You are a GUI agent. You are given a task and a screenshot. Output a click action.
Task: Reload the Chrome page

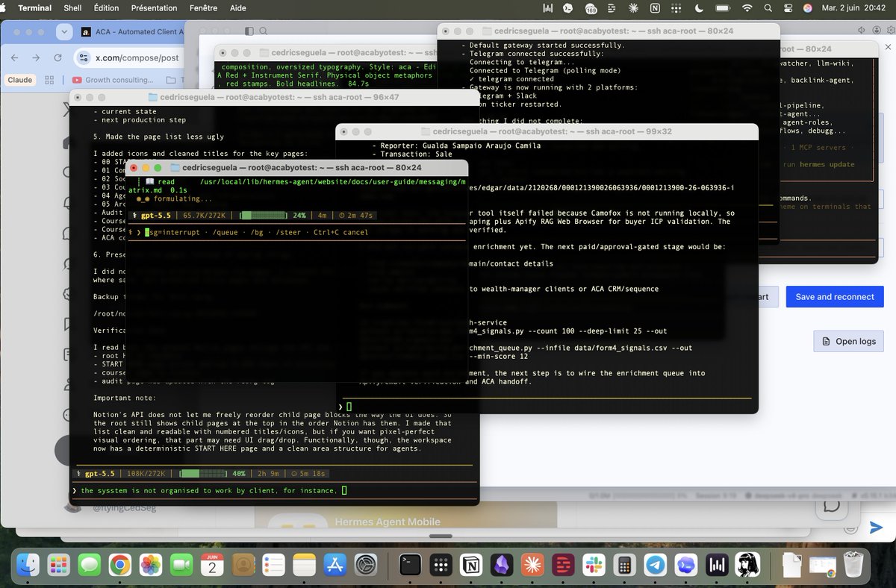(57, 57)
